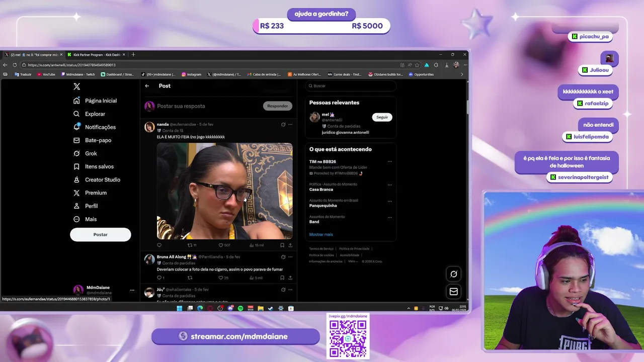644x362 pixels.
Task: Open Panquequinha trending topic
Action: point(323,206)
